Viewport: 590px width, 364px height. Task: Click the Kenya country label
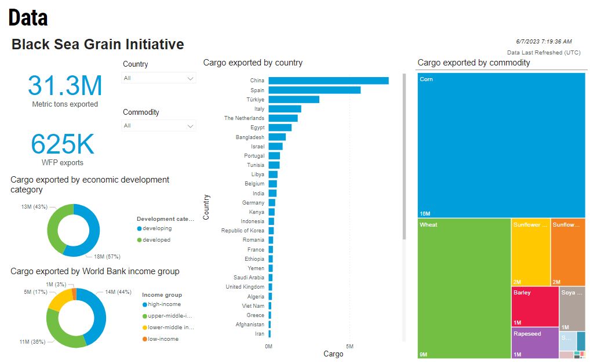pyautogui.click(x=257, y=212)
